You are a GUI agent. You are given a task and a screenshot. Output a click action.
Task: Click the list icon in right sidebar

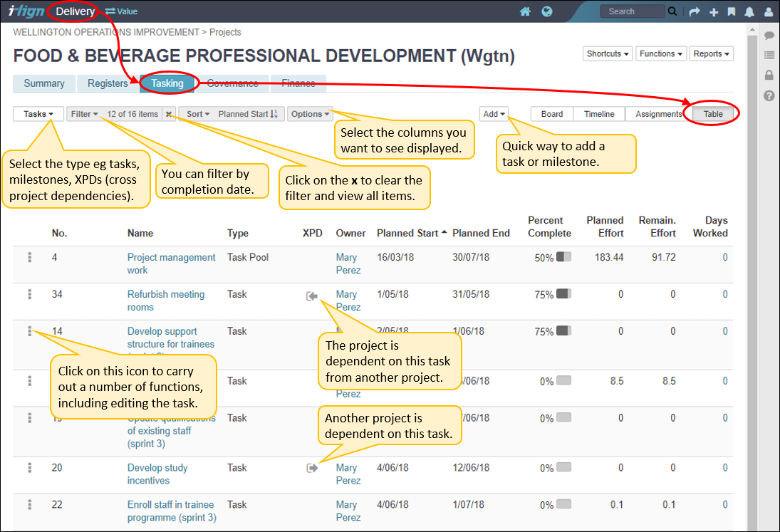[769, 55]
